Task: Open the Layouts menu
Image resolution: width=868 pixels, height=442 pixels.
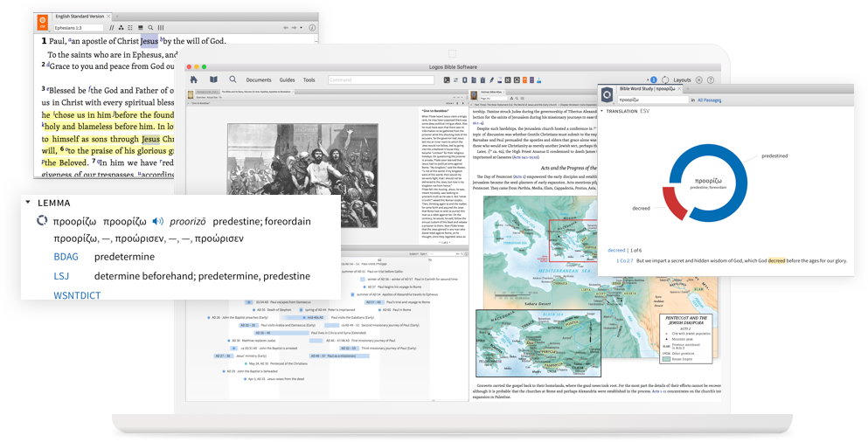Action: pos(682,80)
